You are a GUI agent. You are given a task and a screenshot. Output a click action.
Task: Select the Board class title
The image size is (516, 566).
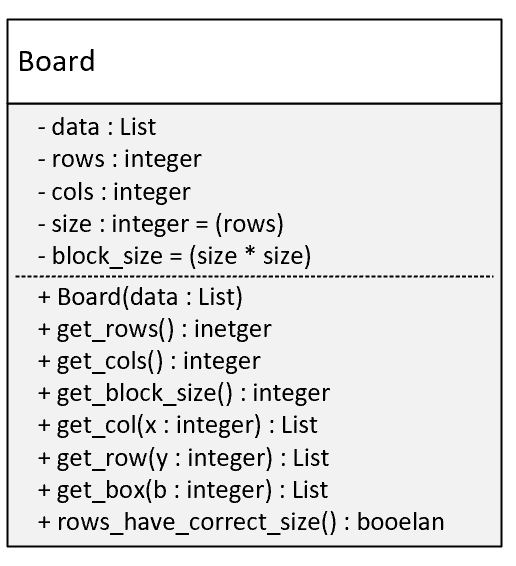(x=56, y=61)
